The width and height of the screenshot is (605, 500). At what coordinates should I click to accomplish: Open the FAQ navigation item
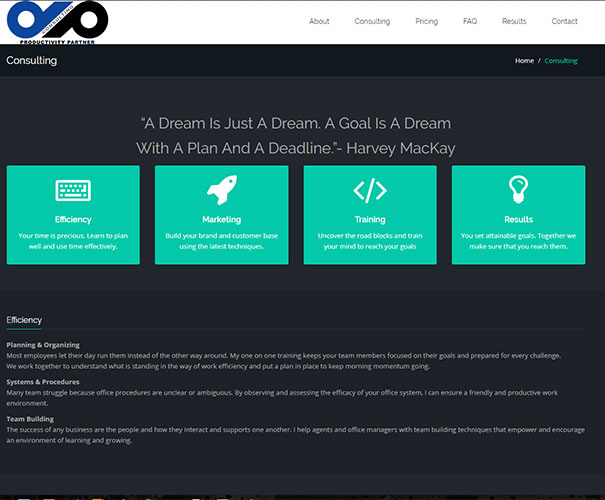(x=470, y=21)
